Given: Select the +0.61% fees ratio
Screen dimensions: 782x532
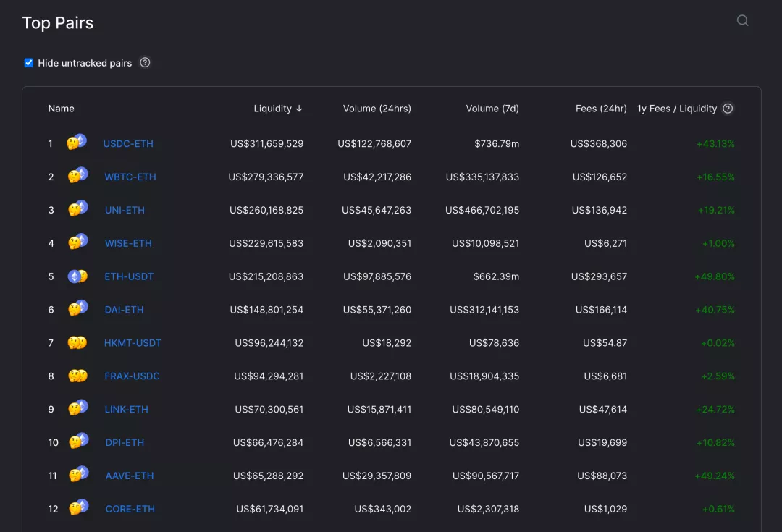Looking at the screenshot, I should pyautogui.click(x=719, y=509).
